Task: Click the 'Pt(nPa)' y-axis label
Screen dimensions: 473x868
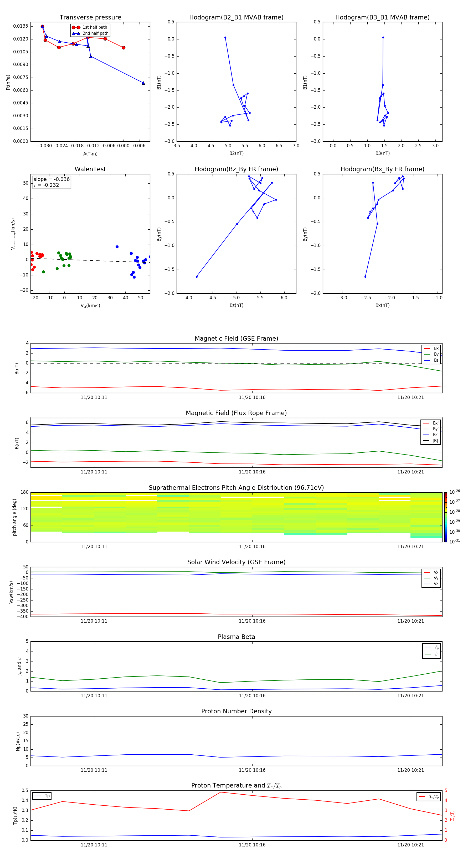Action: click(8, 82)
